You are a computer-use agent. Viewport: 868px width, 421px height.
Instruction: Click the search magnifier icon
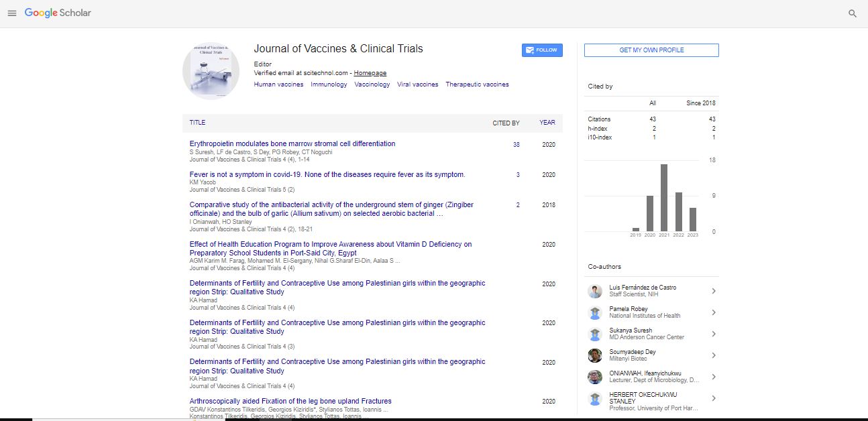[853, 13]
